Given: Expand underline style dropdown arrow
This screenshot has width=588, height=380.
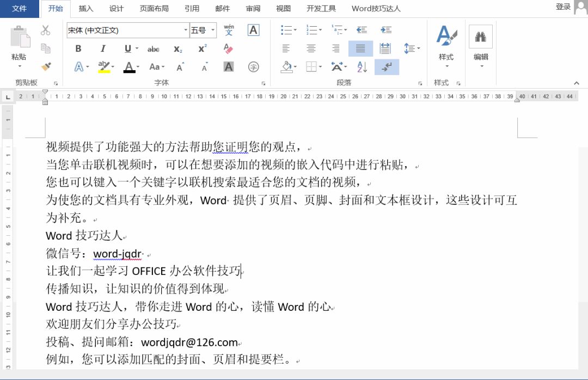Looking at the screenshot, I should 137,49.
